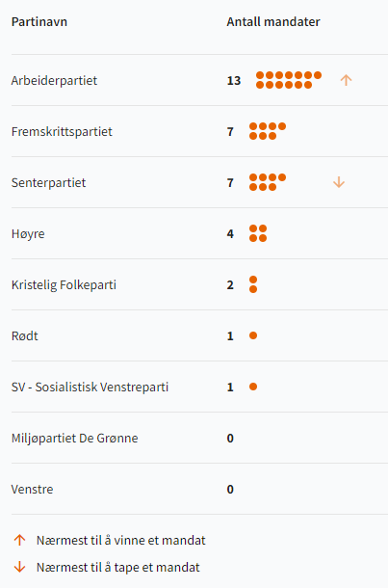The image size is (388, 588).
Task: Click Arbeiderpartiet's seat dots cluster
Action: click(x=289, y=80)
